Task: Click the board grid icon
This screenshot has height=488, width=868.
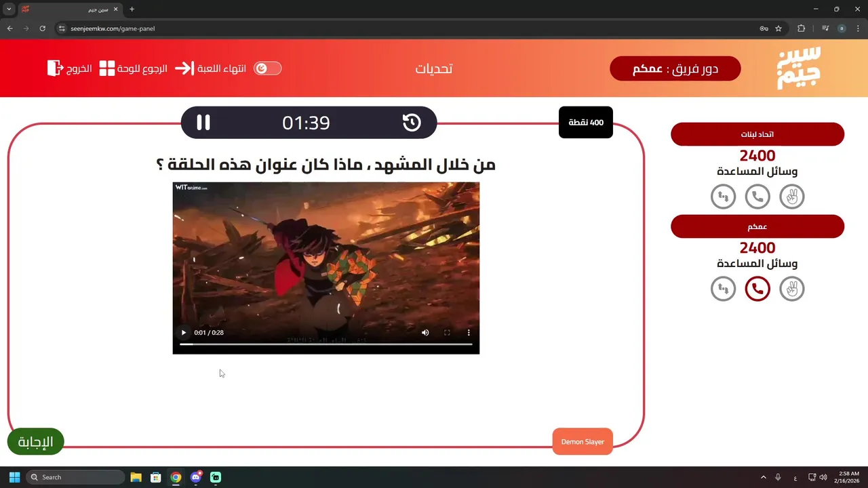Action: [x=107, y=68]
